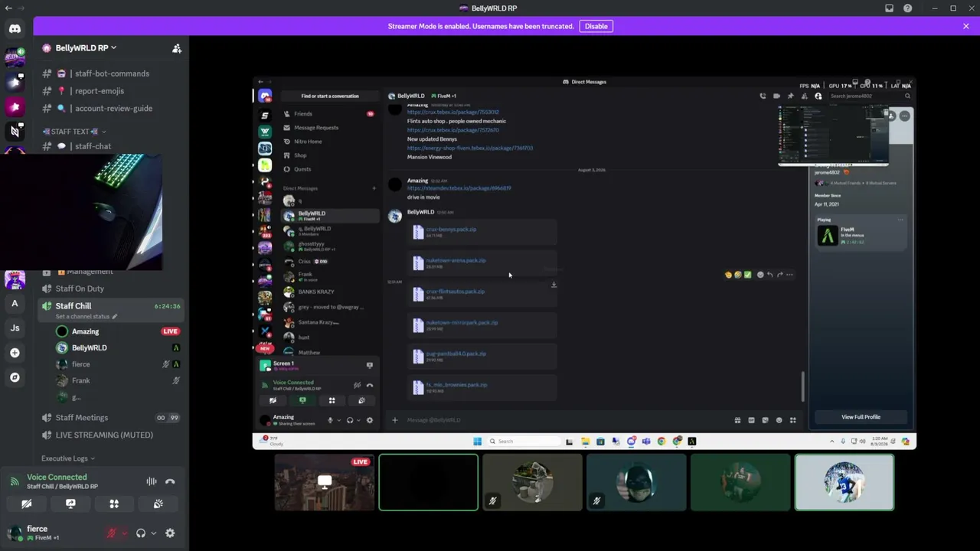The width and height of the screenshot is (980, 551).
Task: Open Discord home direct messages icon
Action: [15, 28]
